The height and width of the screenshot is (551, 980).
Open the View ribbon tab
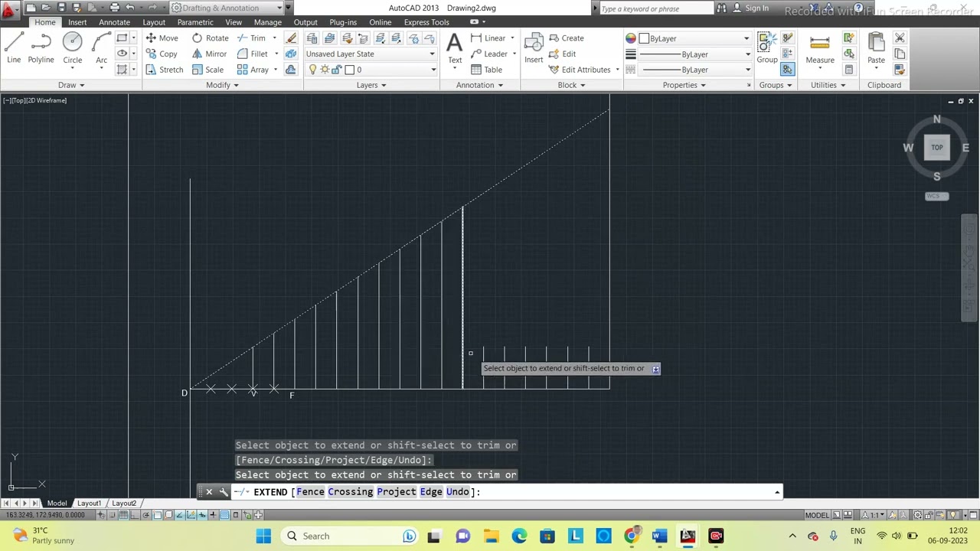(234, 22)
